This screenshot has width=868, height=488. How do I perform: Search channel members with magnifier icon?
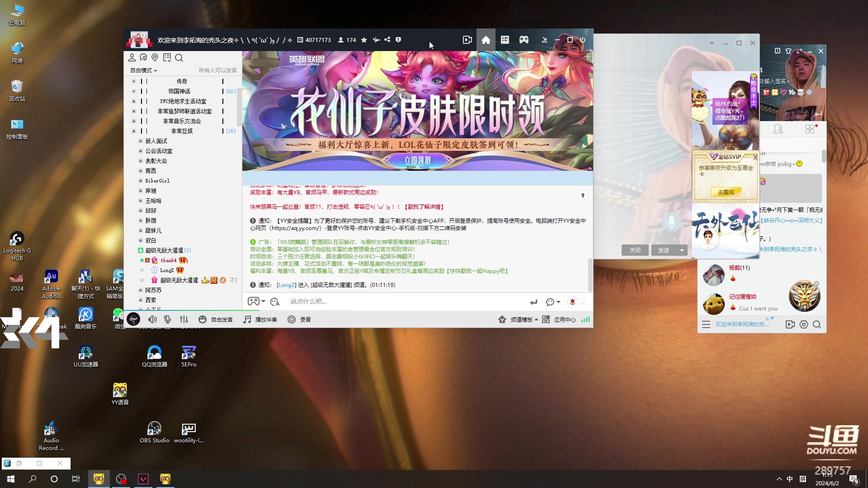point(179,57)
